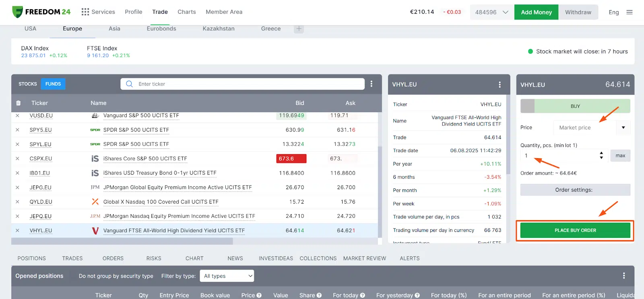Open the Market price dropdown arrow
The width and height of the screenshot is (644, 299).
623,128
